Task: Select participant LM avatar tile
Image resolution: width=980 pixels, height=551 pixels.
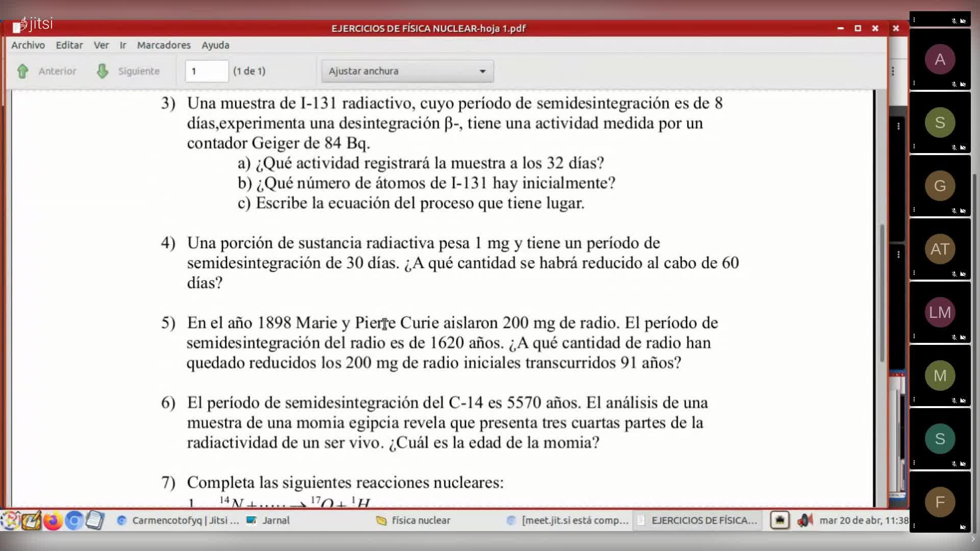Action: coord(940,312)
